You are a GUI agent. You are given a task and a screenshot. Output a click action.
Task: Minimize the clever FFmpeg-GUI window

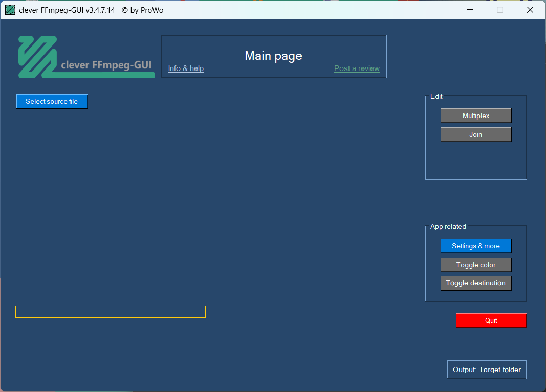(470, 10)
